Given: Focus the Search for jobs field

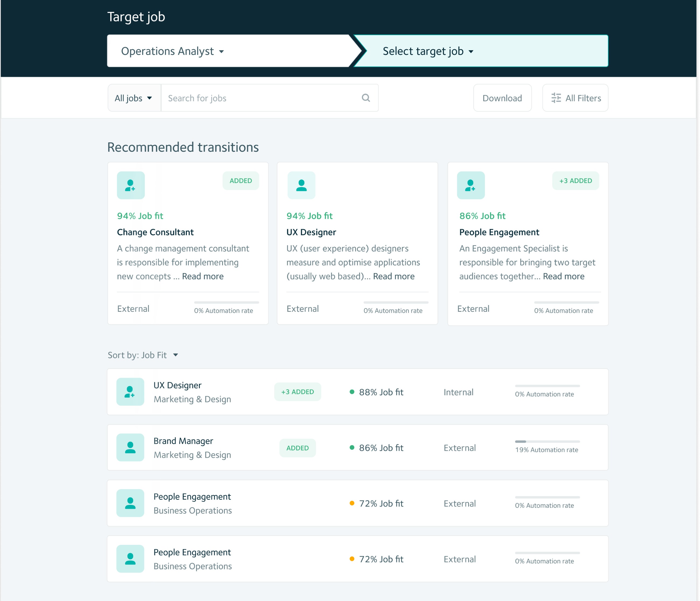Looking at the screenshot, I should 260,98.
